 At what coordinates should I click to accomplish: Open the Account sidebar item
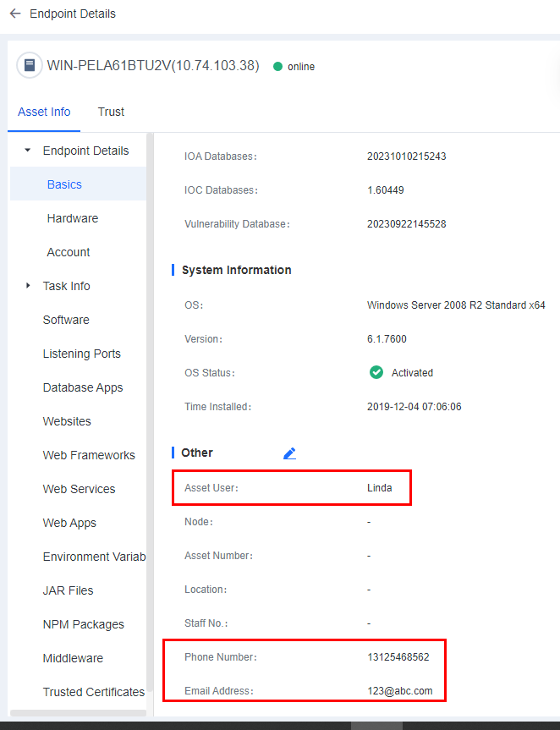click(x=69, y=252)
